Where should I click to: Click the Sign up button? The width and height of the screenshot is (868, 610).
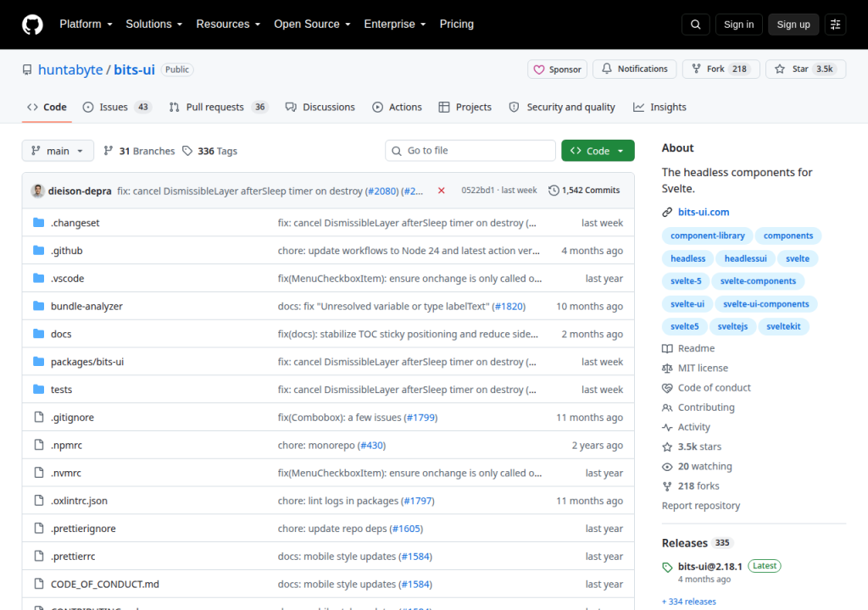coord(793,25)
